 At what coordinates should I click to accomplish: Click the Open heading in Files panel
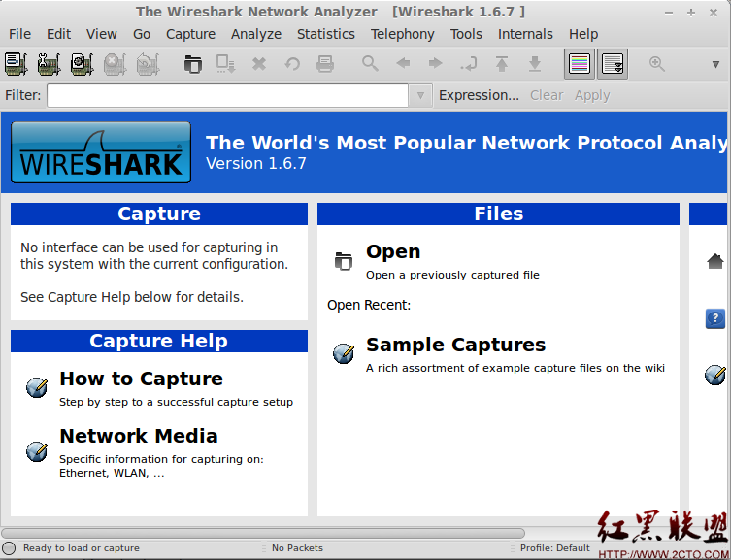click(x=393, y=251)
